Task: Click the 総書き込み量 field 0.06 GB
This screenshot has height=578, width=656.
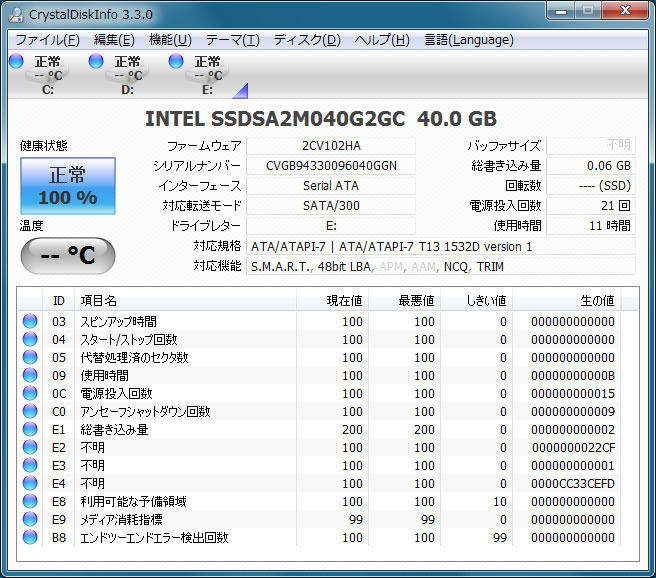Action: pyautogui.click(x=591, y=166)
